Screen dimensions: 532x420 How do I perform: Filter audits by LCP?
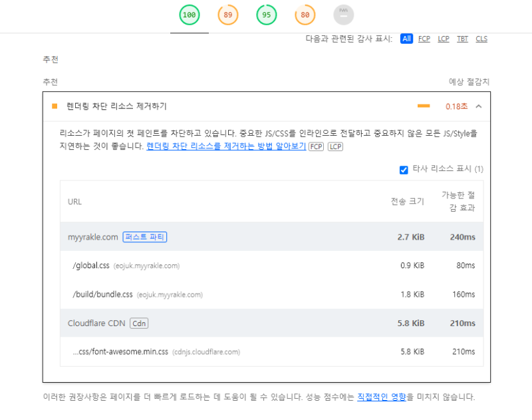[444, 39]
